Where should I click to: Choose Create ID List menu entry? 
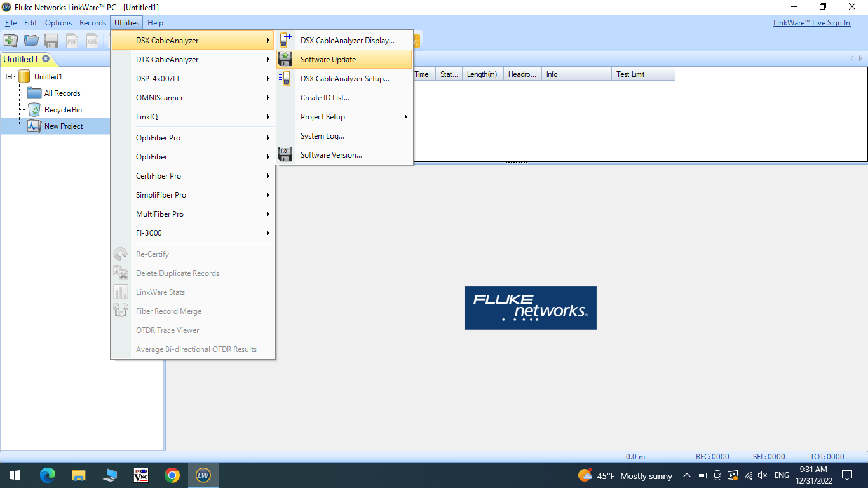(x=325, y=98)
